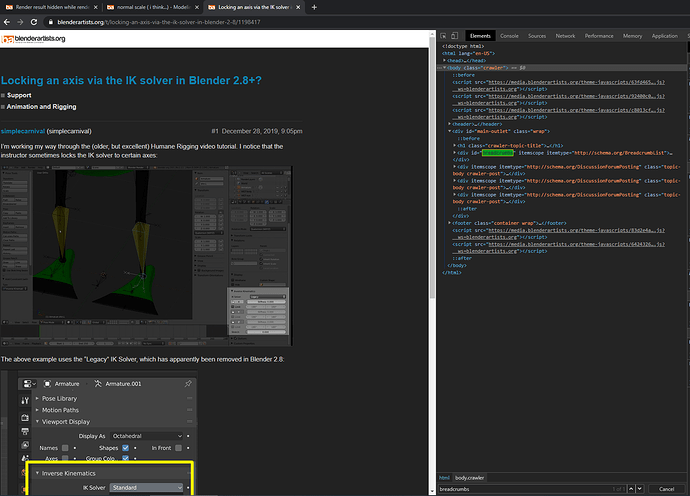
Task: Expand the footer container wrap node
Action: coord(449,223)
